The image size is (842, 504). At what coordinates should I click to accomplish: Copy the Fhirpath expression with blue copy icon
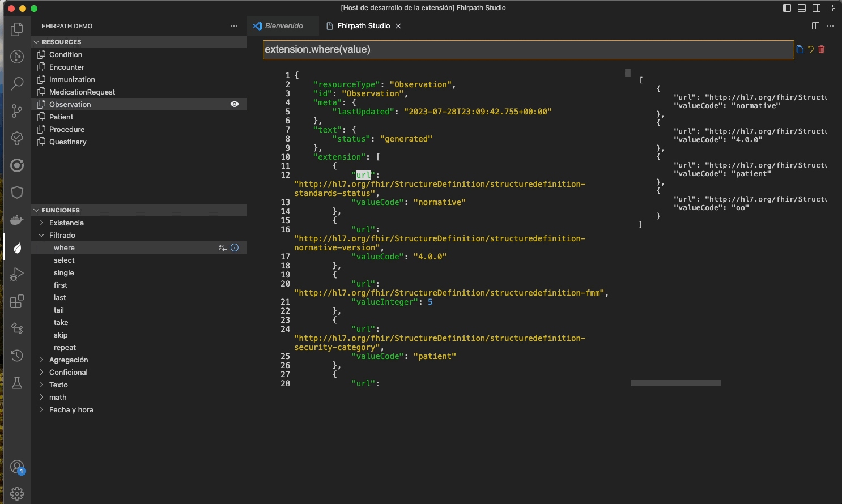click(800, 49)
